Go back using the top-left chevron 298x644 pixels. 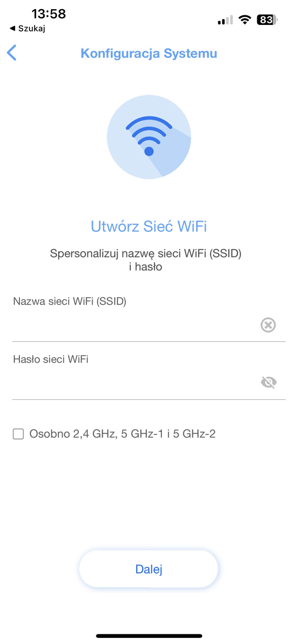[x=12, y=53]
